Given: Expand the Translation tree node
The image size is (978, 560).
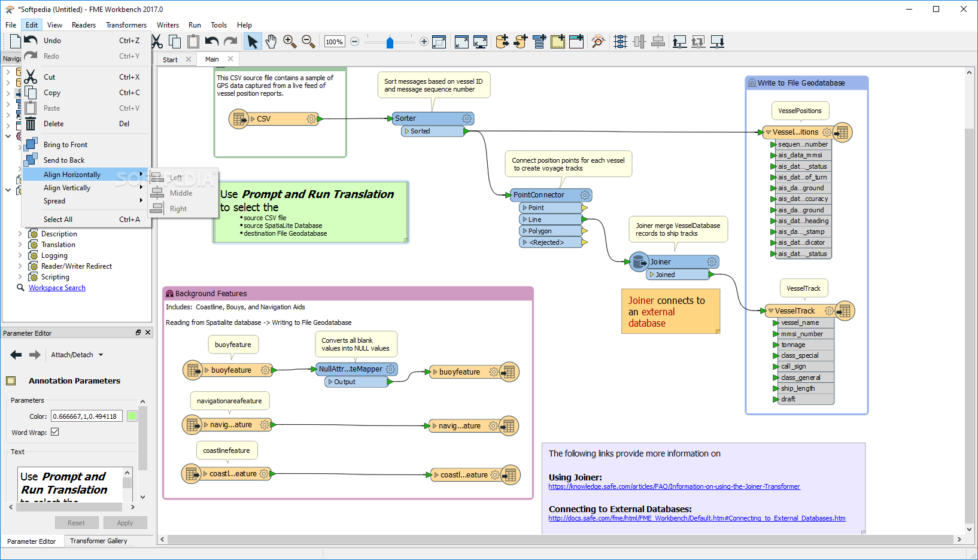Looking at the screenshot, I should pyautogui.click(x=20, y=245).
